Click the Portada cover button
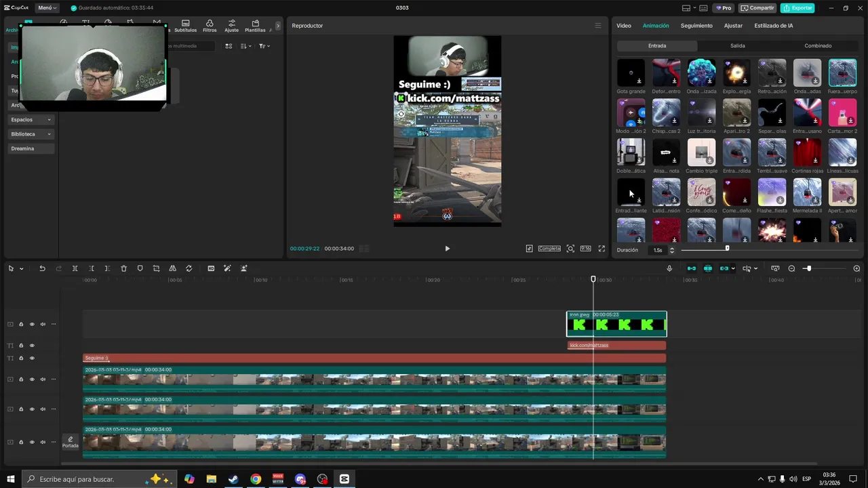 71,442
